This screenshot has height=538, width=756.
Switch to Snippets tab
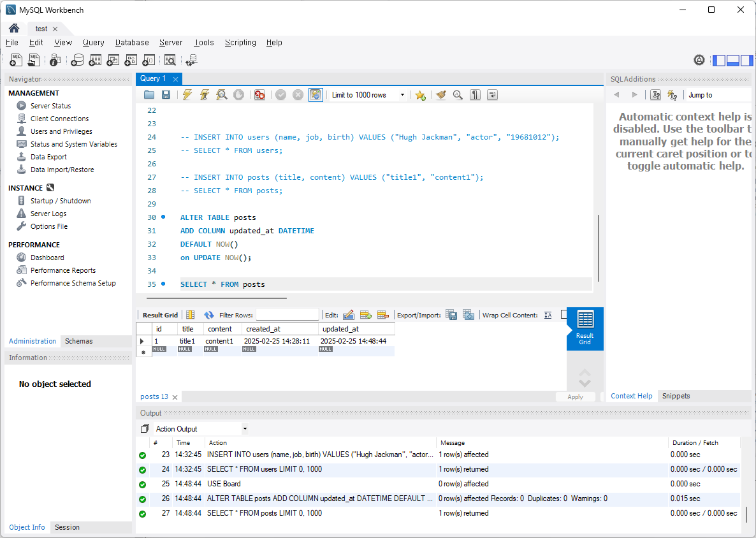pyautogui.click(x=676, y=396)
